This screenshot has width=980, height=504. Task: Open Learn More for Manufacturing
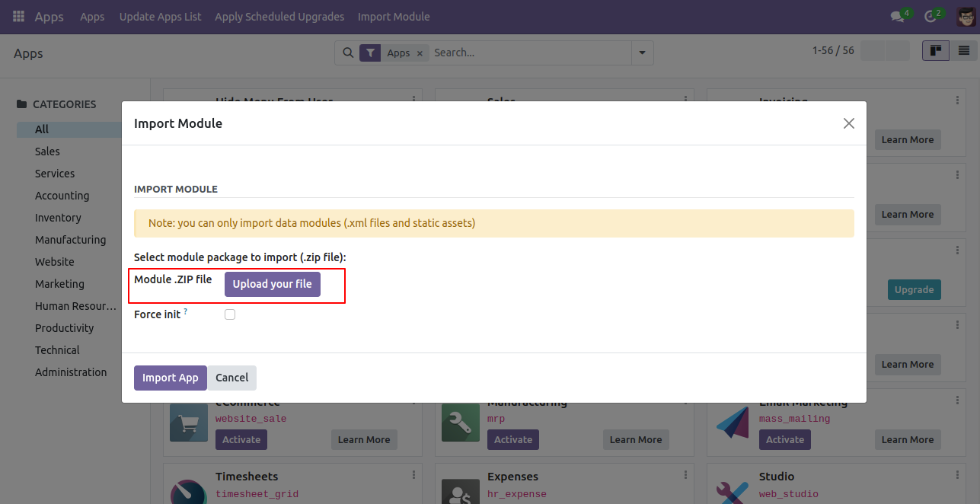[x=636, y=439]
